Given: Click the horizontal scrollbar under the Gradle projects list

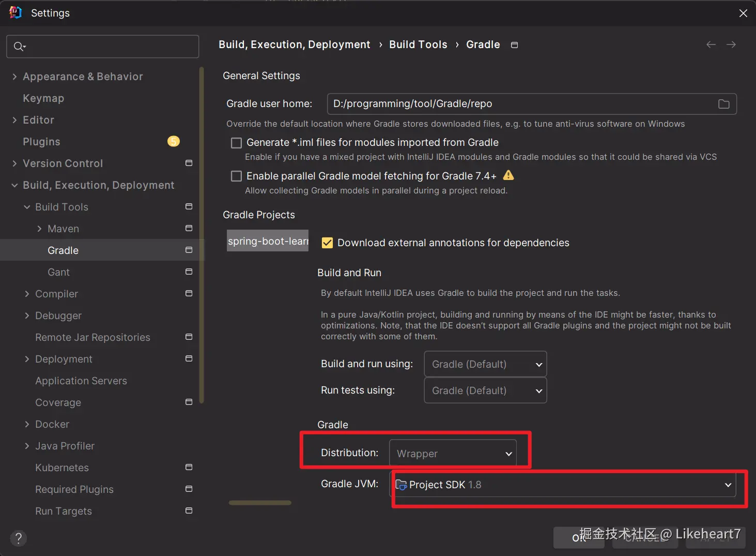Looking at the screenshot, I should pos(260,503).
